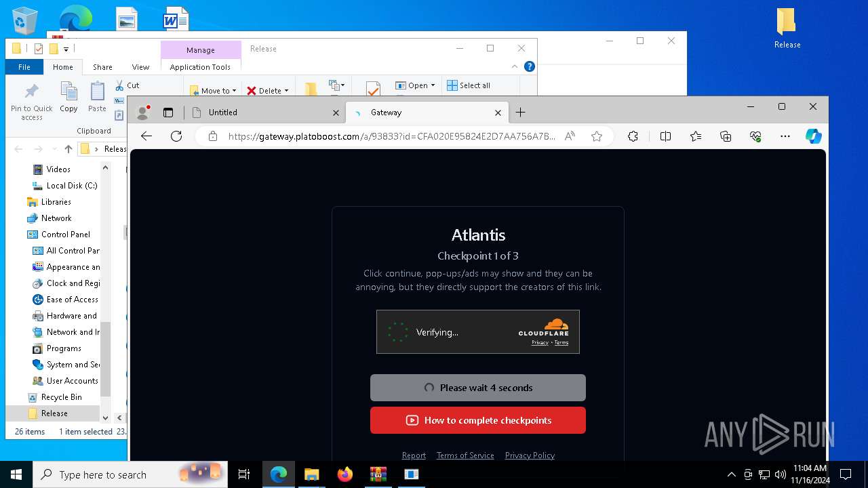This screenshot has width=868, height=488.
Task: Add this page to favorites star
Action: [x=597, y=136]
